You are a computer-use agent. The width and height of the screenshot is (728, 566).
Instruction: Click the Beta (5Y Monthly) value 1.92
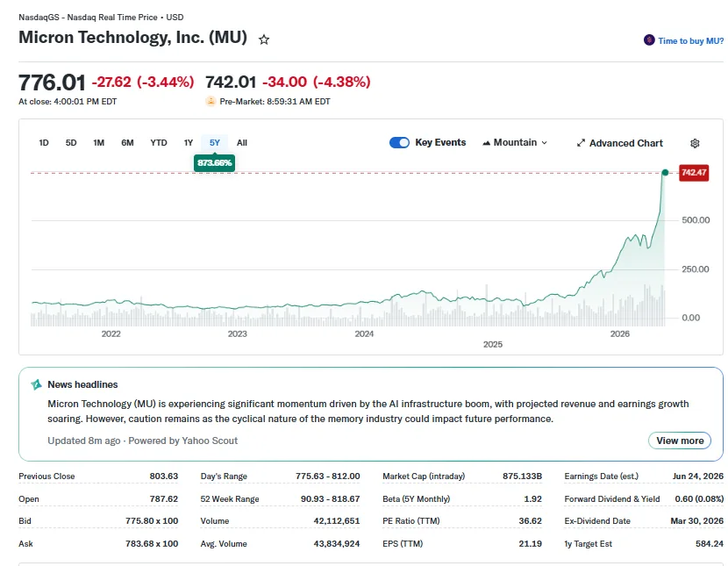pos(532,499)
